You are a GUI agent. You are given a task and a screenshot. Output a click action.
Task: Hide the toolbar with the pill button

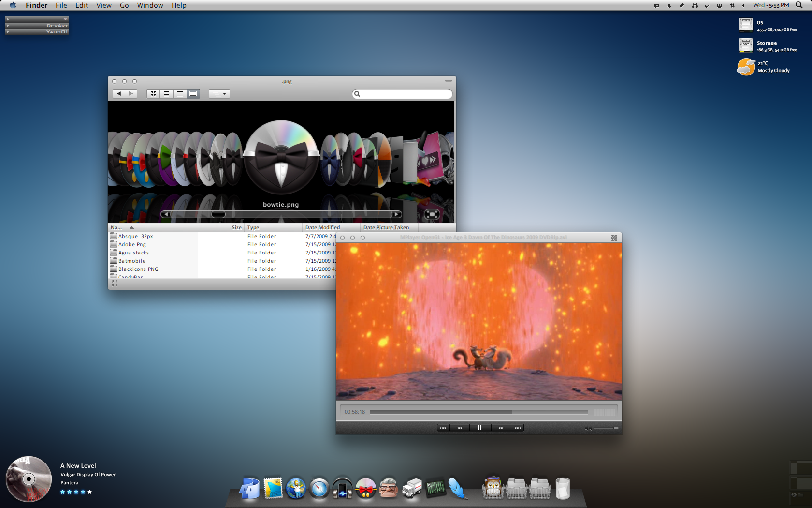click(449, 81)
